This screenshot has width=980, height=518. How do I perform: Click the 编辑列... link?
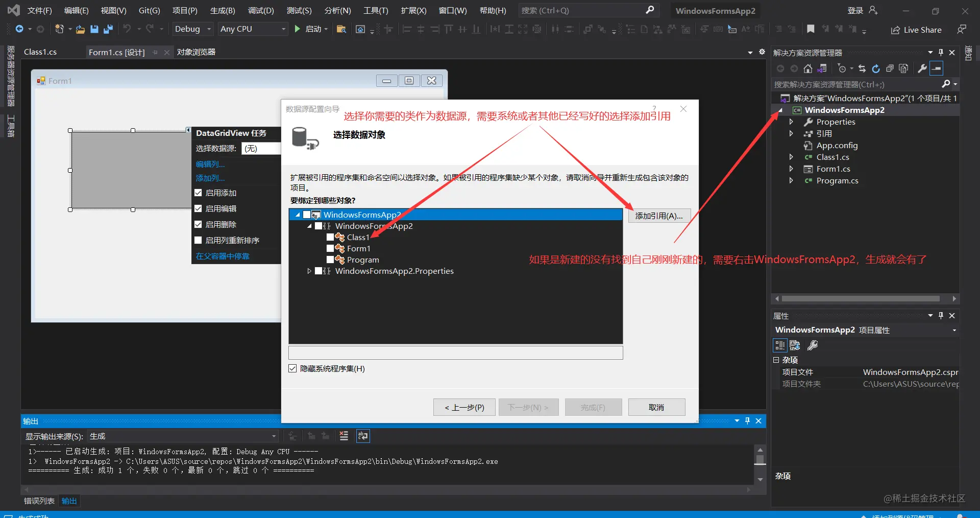point(210,164)
